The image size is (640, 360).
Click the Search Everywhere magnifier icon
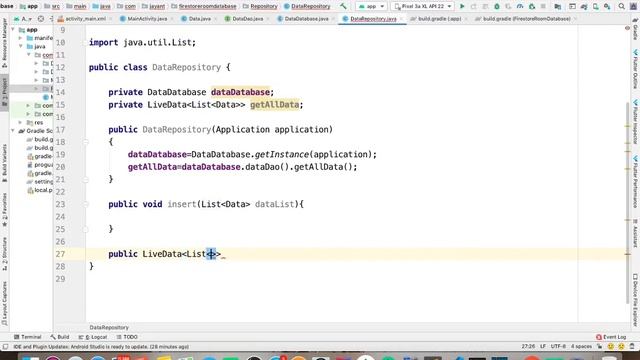click(622, 7)
